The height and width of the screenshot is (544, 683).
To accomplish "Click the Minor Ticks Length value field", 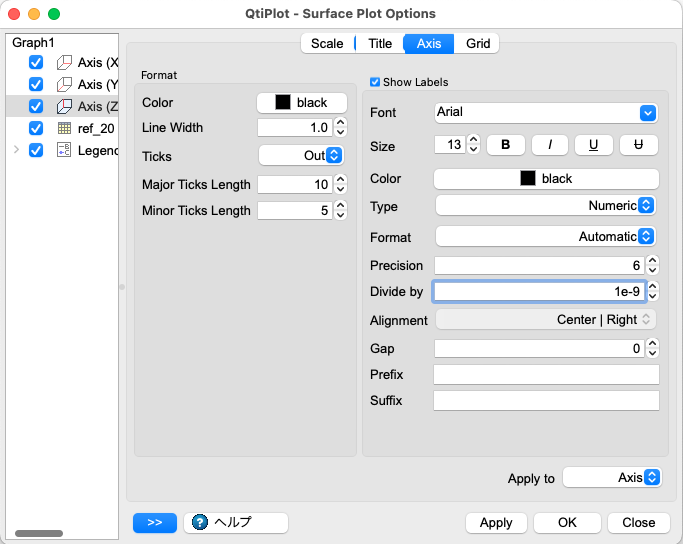I will click(x=295, y=210).
